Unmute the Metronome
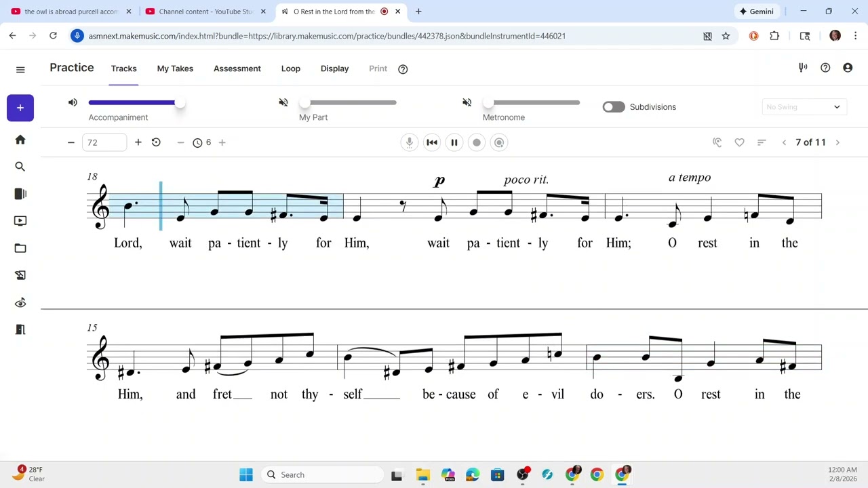 point(467,102)
